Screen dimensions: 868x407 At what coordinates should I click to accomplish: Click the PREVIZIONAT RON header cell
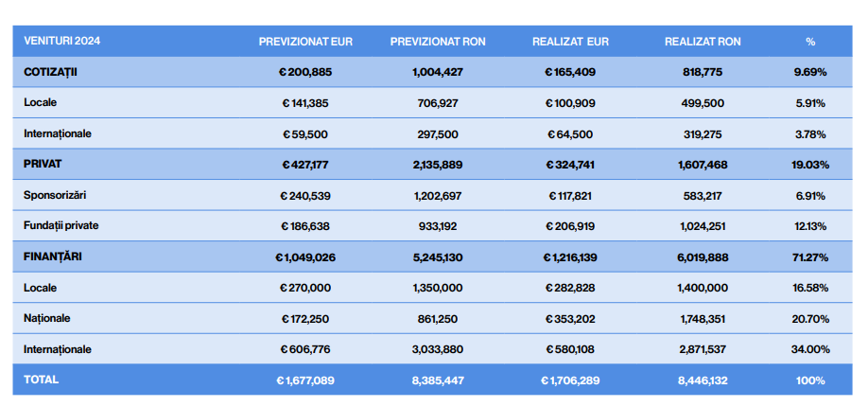[x=437, y=42]
